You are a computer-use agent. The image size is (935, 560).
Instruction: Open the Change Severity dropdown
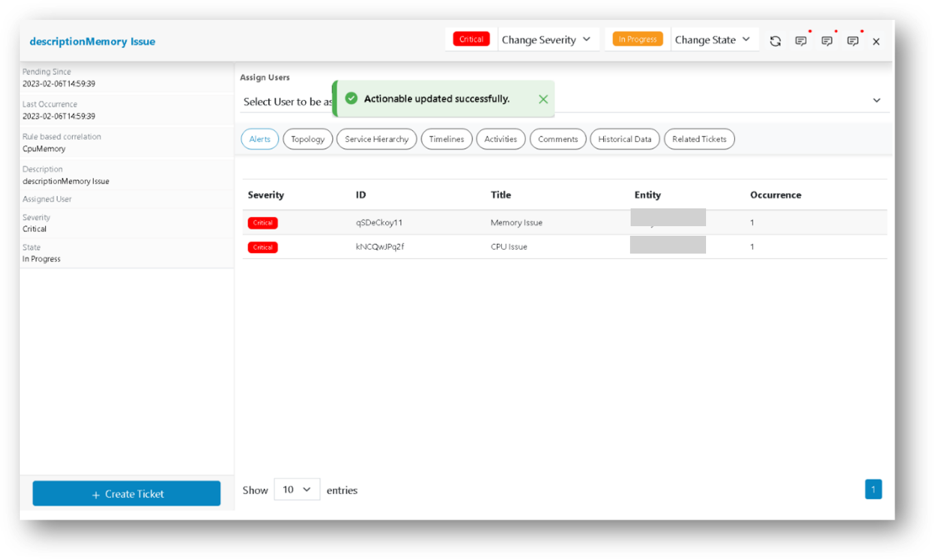548,40
